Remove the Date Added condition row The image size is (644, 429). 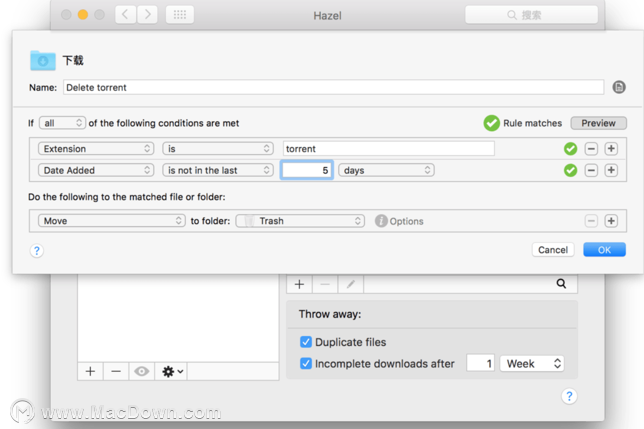(591, 170)
